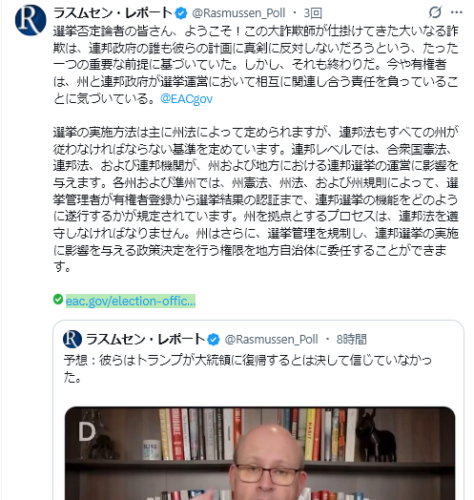Viewport: 474px width, 500px height.
Task: Click the D watermark on the video
Action: [87, 432]
